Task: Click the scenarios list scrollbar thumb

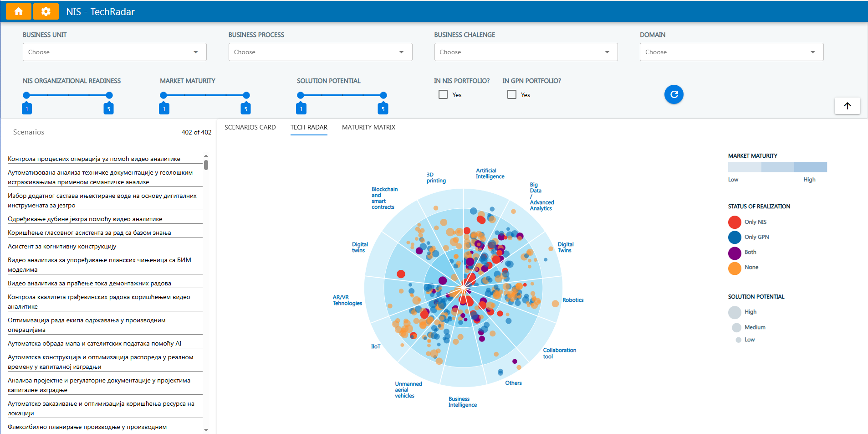Action: [x=206, y=165]
